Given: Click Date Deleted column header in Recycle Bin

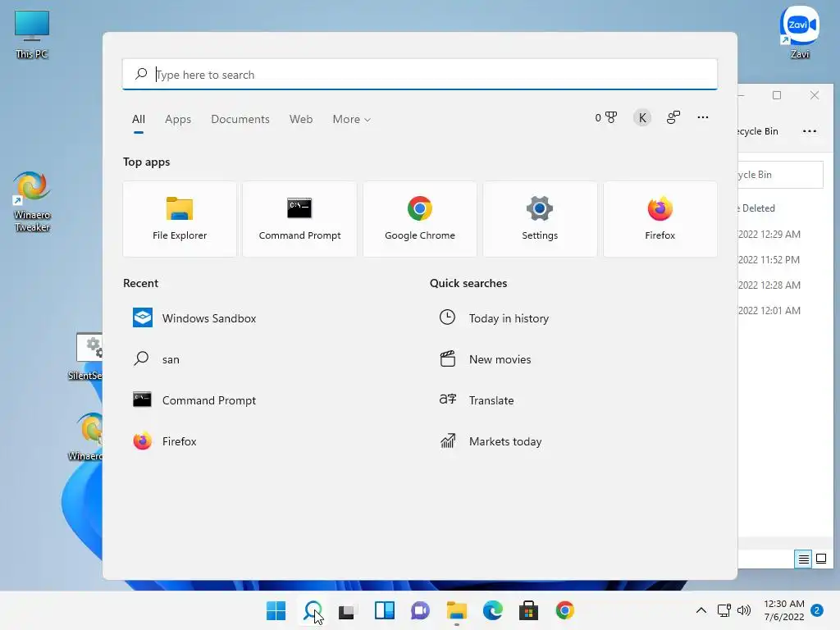Looking at the screenshot, I should (x=756, y=208).
